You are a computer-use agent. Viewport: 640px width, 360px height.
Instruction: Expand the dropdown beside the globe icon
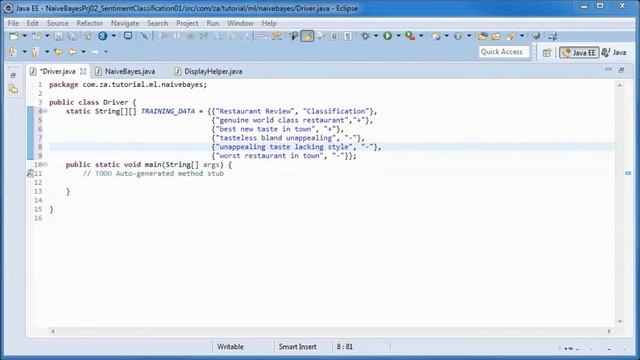[x=114, y=36]
